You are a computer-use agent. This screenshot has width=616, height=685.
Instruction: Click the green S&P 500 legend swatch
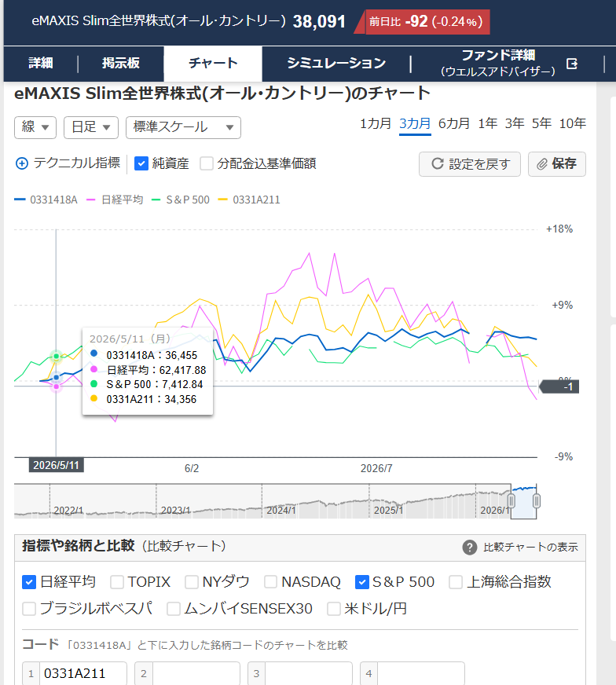(156, 200)
